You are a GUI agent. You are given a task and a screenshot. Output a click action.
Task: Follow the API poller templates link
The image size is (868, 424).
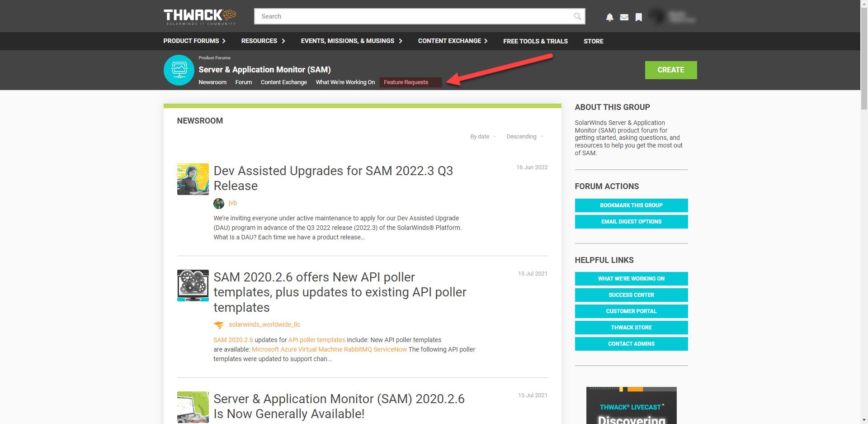(317, 340)
